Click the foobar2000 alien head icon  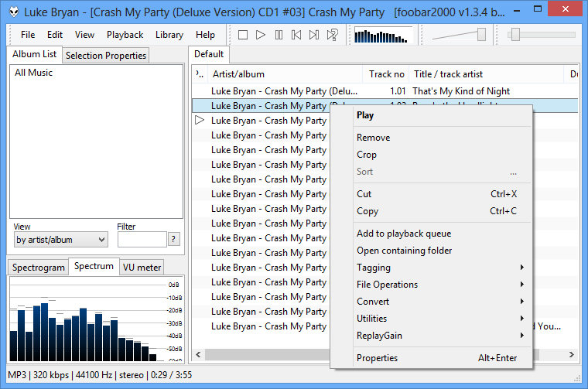click(x=14, y=12)
